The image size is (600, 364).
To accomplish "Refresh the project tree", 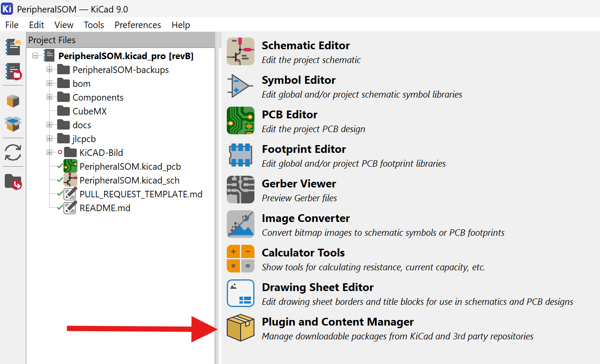I will click(x=13, y=152).
